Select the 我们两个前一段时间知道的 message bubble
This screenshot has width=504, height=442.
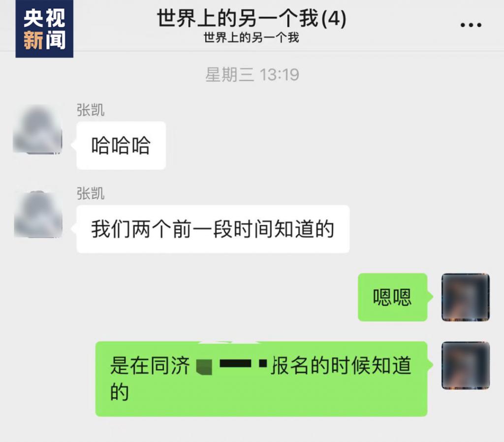point(213,229)
